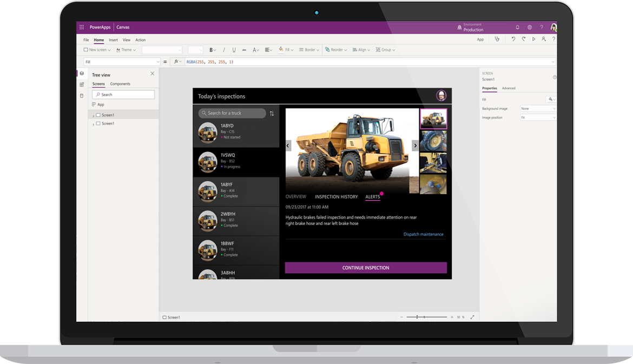Toggle italic formatting
This screenshot has width=633, height=364.
223,50
